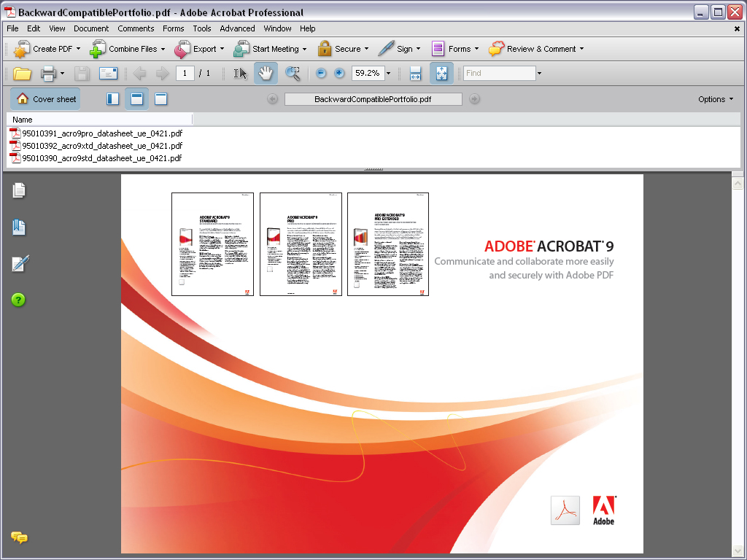
Task: Click the Find search field
Action: (499, 73)
